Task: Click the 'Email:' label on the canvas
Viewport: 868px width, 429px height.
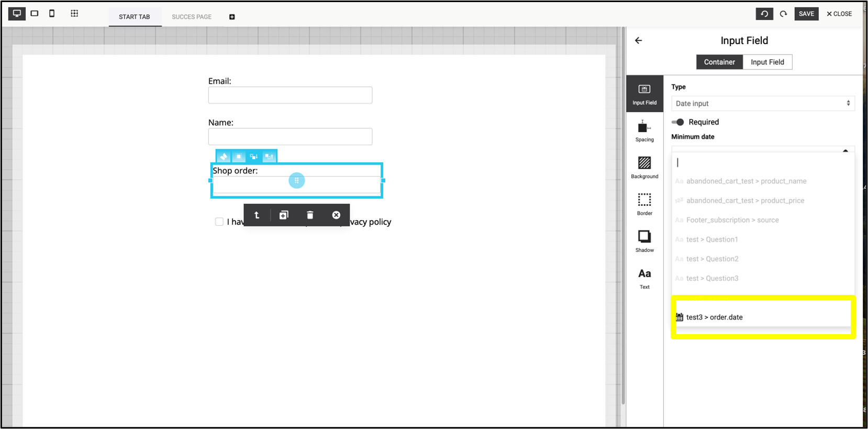Action: [219, 81]
